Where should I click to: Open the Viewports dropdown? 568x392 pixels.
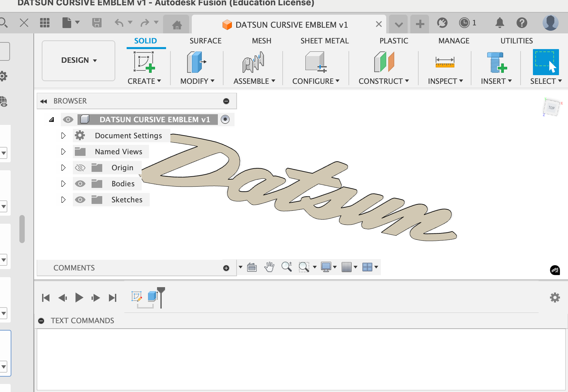(x=370, y=267)
